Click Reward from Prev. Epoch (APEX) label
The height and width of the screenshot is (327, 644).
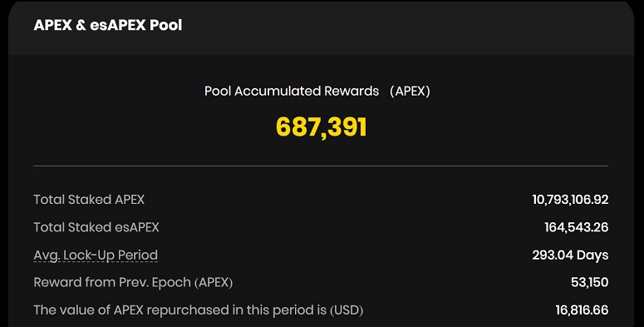(x=133, y=283)
